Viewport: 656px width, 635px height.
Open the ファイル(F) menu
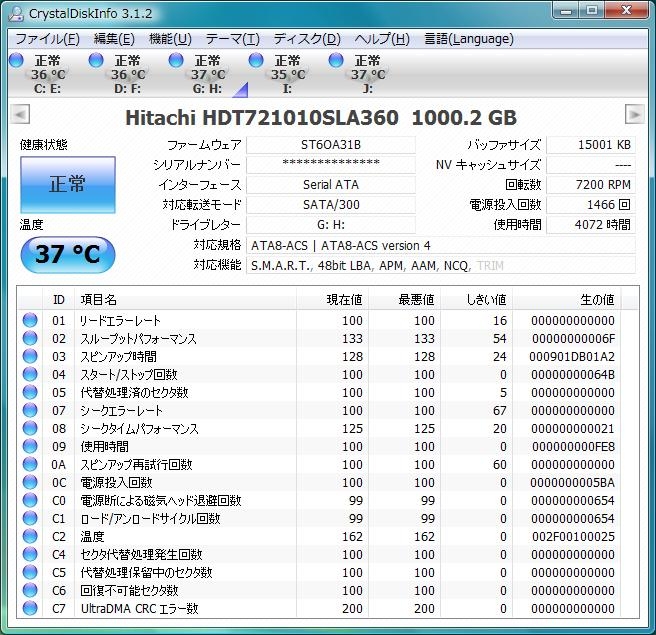point(47,39)
